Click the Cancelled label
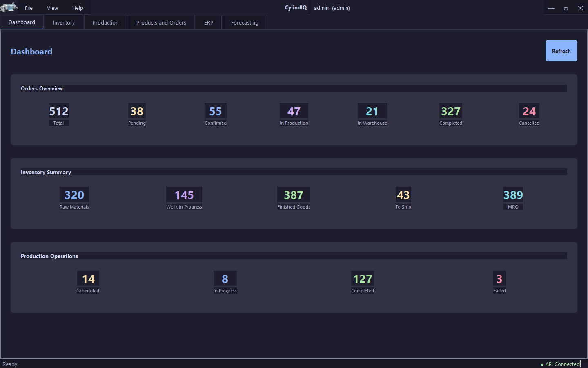This screenshot has width=588, height=368. (529, 123)
